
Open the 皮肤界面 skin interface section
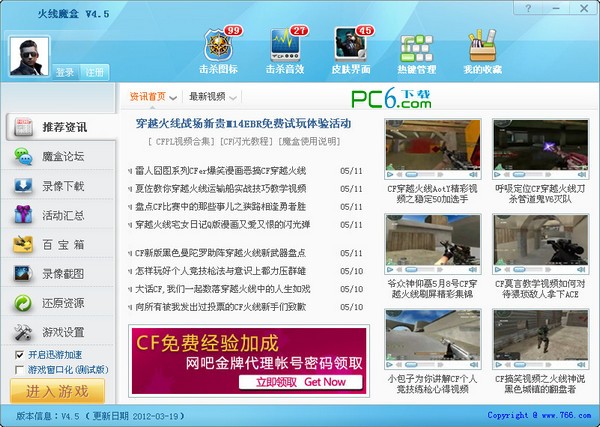coord(351,51)
